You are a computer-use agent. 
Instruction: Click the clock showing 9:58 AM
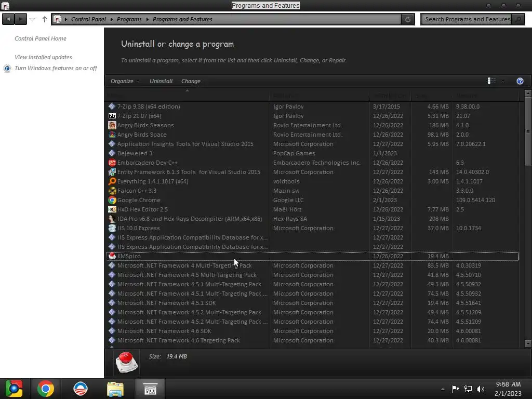(x=508, y=384)
